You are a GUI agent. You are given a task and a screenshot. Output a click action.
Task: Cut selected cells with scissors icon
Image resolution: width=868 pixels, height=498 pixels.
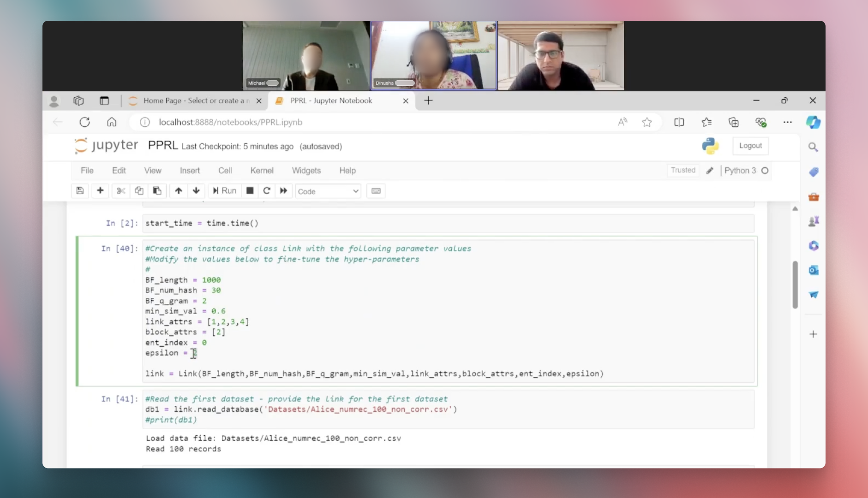pos(121,191)
